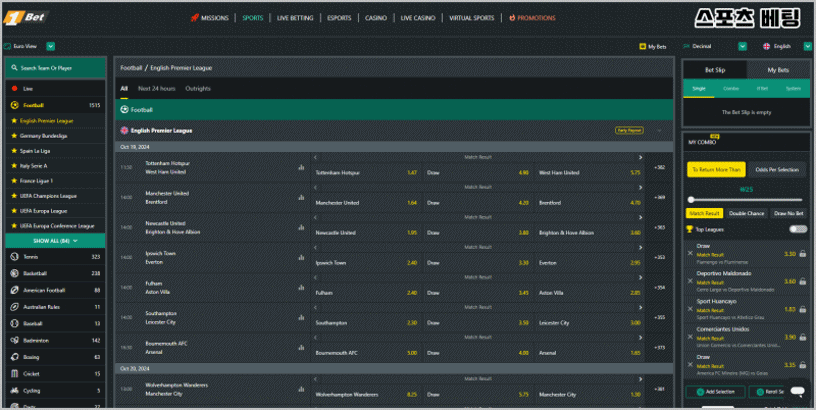
Task: Expand SHOW ALL (84) leagues
Action: 55,241
